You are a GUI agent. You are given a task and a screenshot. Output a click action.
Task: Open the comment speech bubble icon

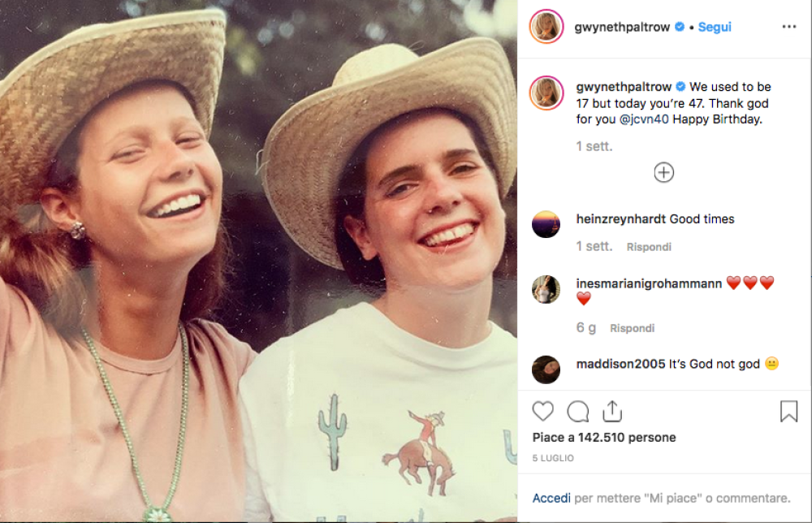pyautogui.click(x=578, y=412)
